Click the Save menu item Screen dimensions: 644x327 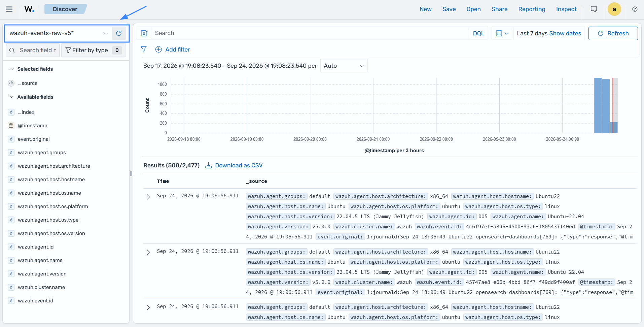coord(449,9)
